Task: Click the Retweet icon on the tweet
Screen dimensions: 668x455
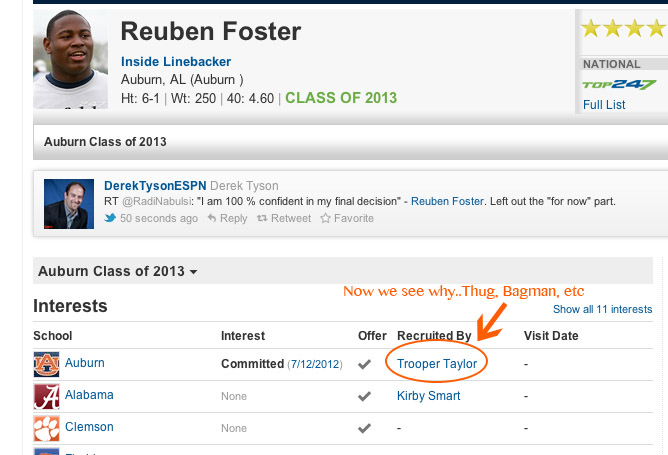Action: pyautogui.click(x=262, y=219)
